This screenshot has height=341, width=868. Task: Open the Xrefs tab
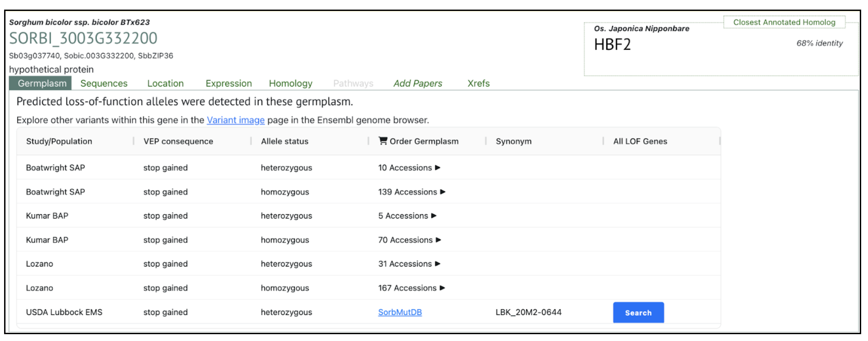478,84
